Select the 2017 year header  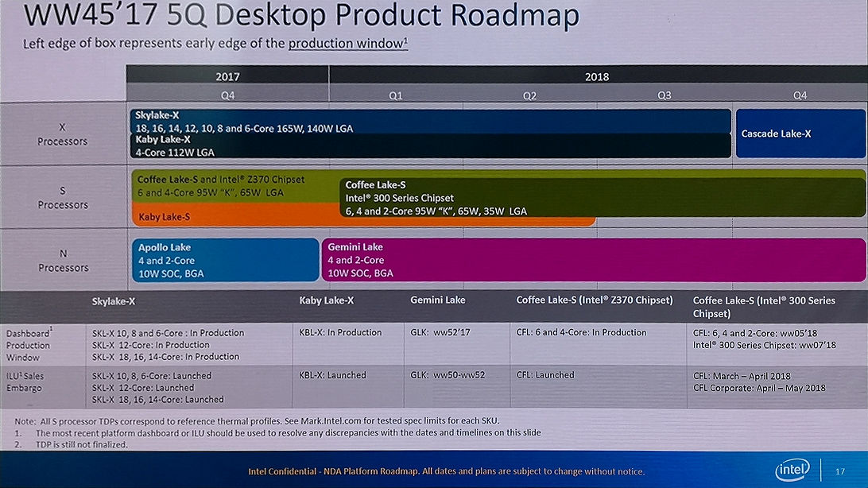[227, 76]
